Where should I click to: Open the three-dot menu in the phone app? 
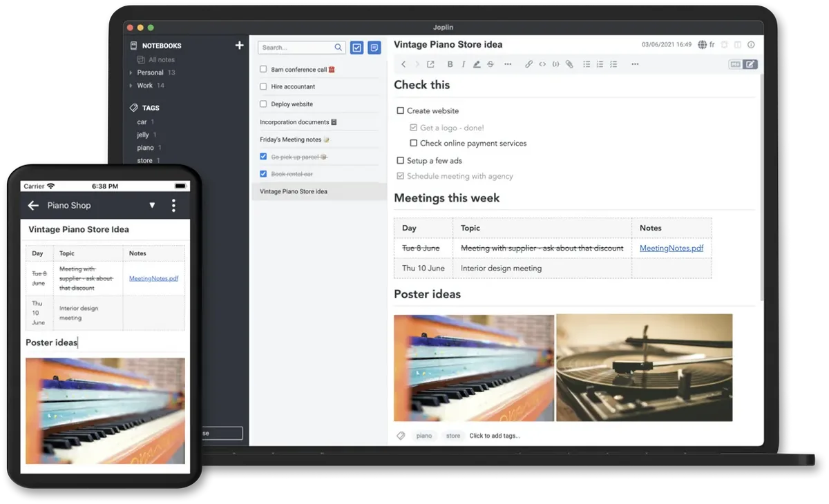click(173, 205)
